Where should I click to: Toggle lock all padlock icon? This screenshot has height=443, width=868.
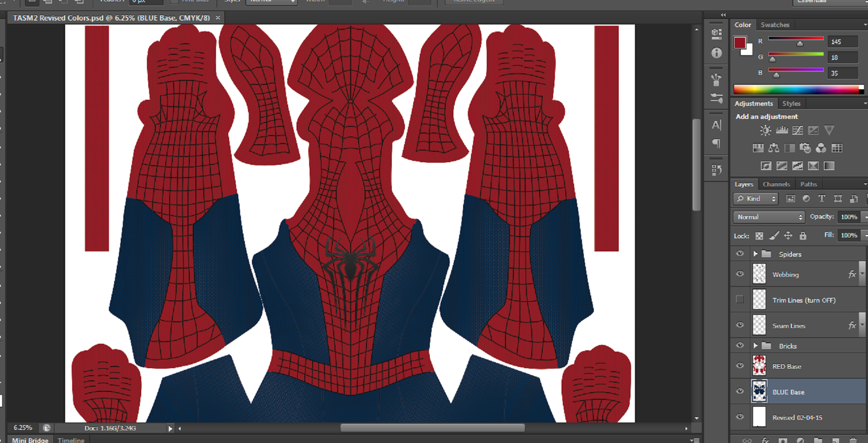(803, 236)
